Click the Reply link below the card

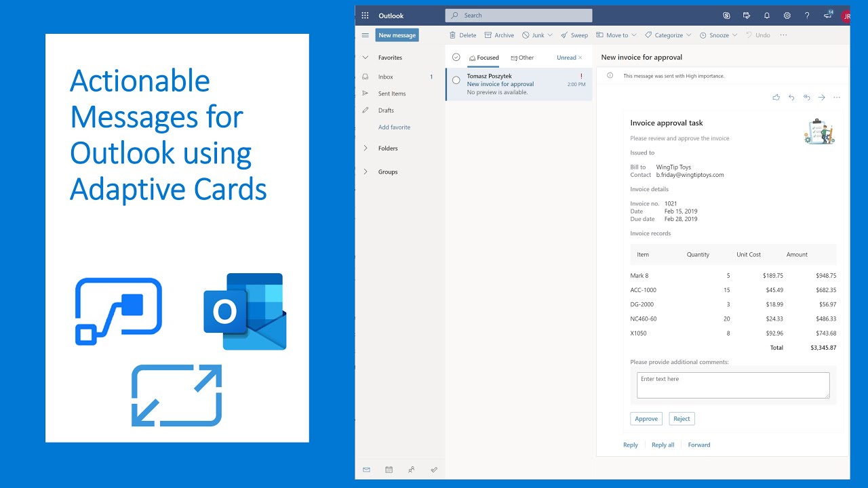click(x=631, y=445)
